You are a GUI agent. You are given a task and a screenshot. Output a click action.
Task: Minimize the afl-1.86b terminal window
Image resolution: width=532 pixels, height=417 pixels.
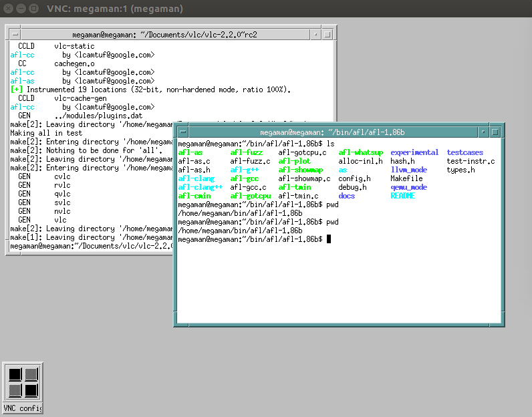[483, 132]
